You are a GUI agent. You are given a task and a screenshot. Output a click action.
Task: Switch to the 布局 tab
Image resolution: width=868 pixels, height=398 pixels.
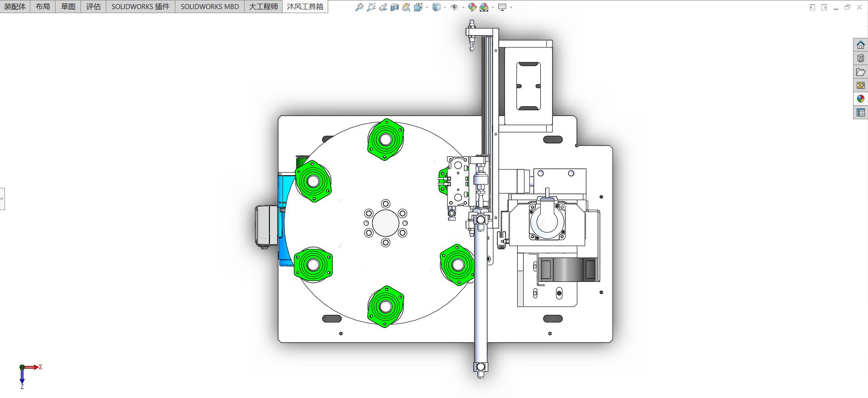pyautogui.click(x=43, y=6)
